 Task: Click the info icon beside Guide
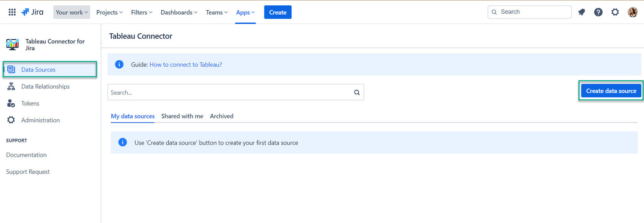coord(119,64)
